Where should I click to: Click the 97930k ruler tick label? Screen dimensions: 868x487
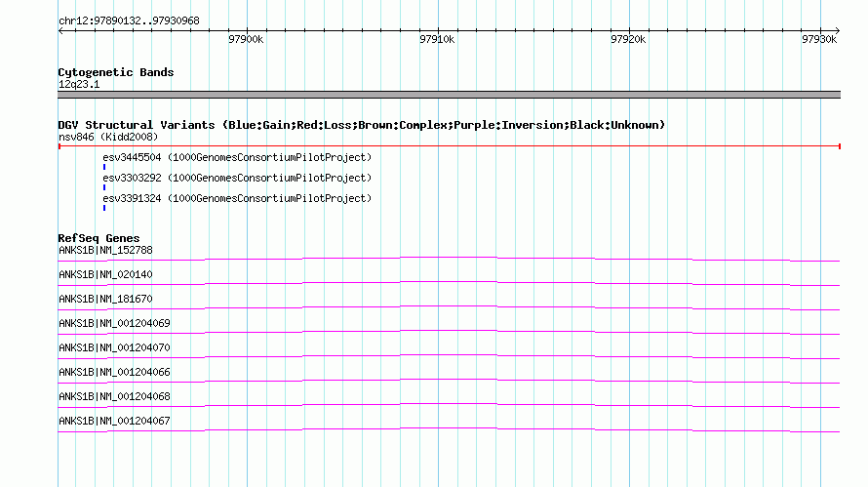819,39
